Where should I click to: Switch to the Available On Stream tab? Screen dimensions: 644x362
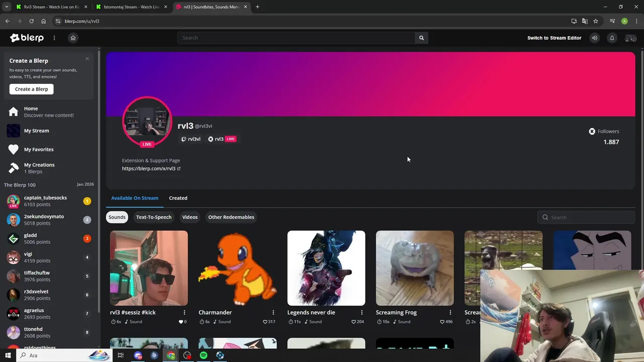pos(134,198)
